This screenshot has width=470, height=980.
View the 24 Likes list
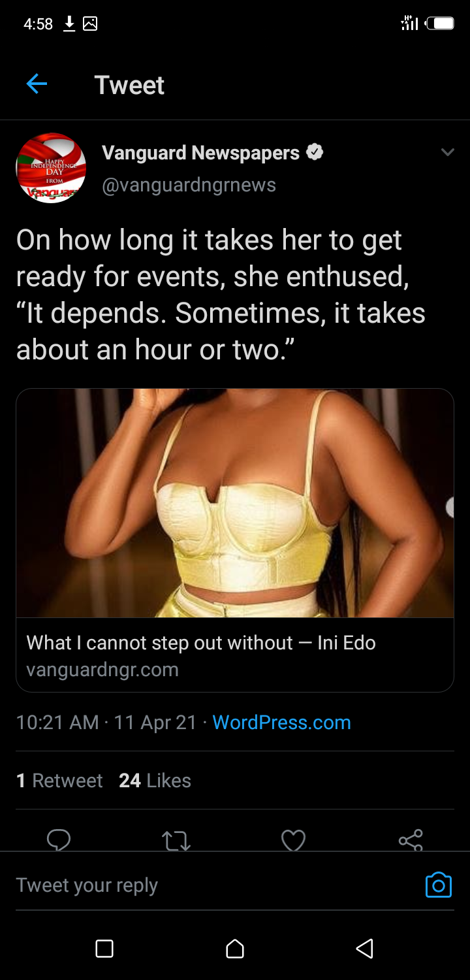[x=155, y=780]
